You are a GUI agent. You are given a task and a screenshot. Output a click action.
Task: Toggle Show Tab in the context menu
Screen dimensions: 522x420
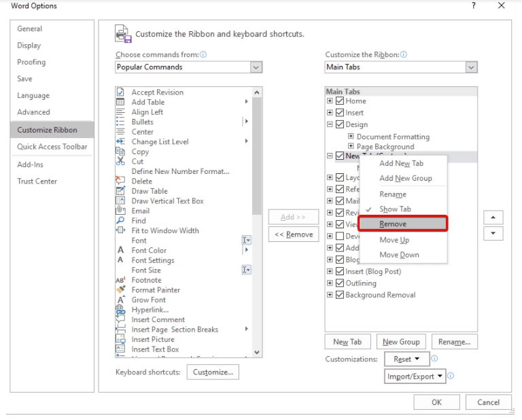tap(395, 209)
